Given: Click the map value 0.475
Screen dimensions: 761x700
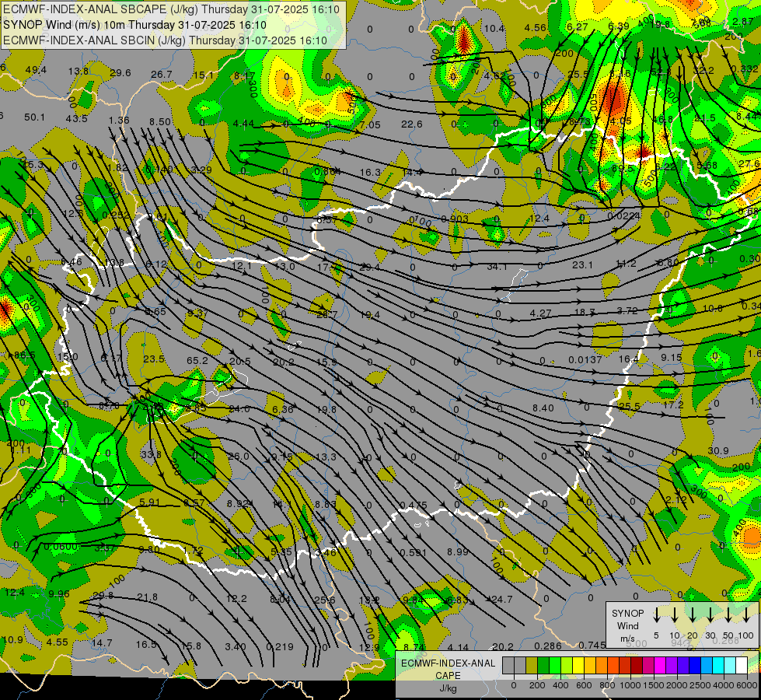Looking at the screenshot, I should (x=414, y=506).
